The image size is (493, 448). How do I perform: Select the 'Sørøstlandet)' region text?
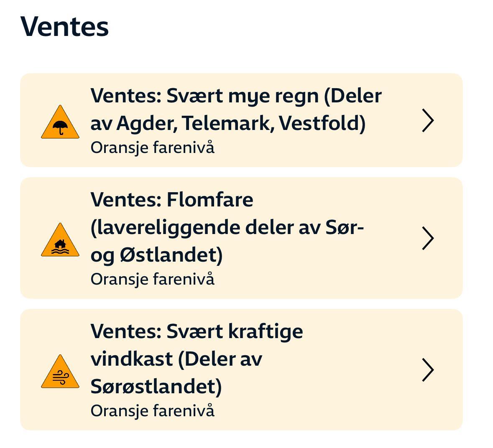pyautogui.click(x=156, y=387)
